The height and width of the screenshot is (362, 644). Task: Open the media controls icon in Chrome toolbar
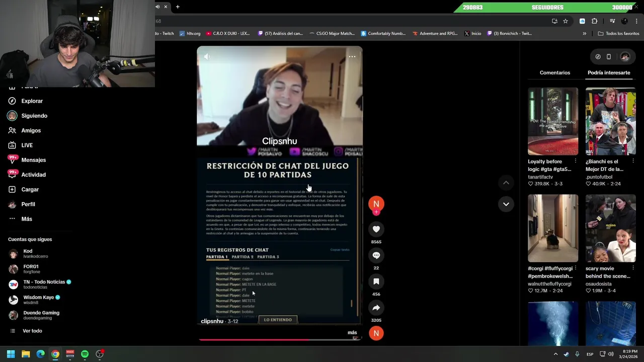tap(612, 21)
